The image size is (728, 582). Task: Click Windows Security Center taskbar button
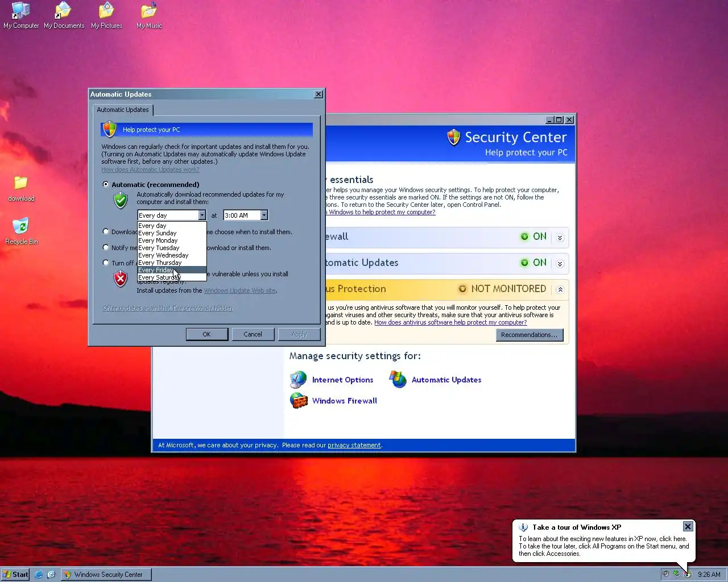[x=106, y=575]
